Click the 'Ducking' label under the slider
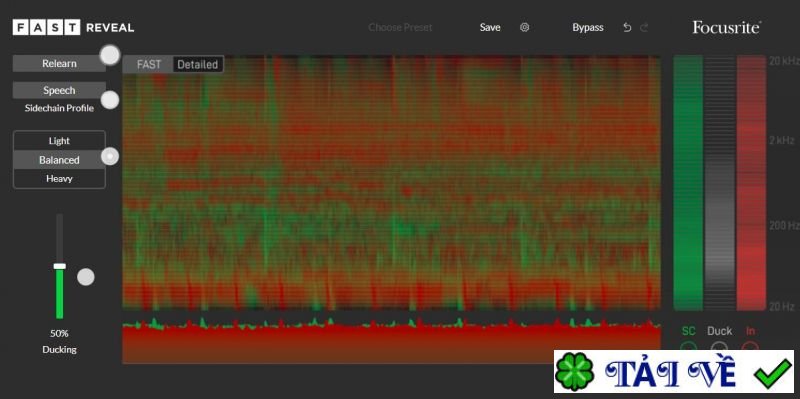800x399 pixels. [x=59, y=350]
